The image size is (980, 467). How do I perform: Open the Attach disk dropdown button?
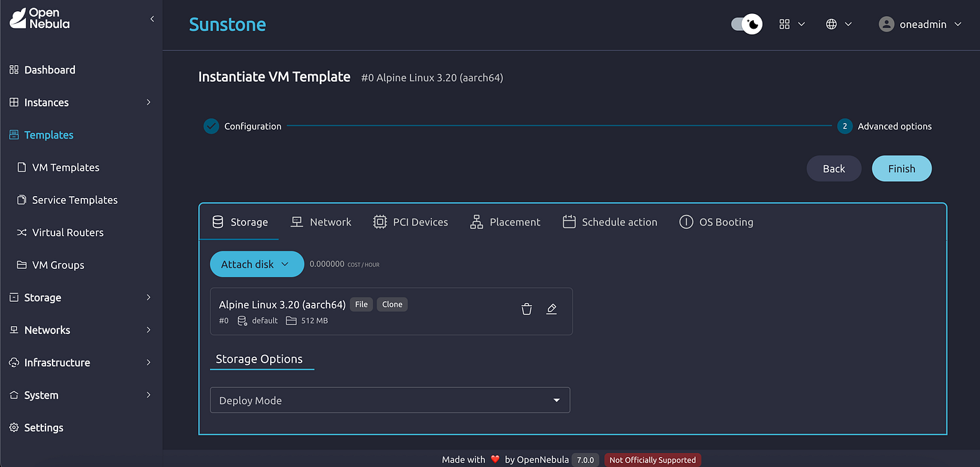pyautogui.click(x=257, y=264)
